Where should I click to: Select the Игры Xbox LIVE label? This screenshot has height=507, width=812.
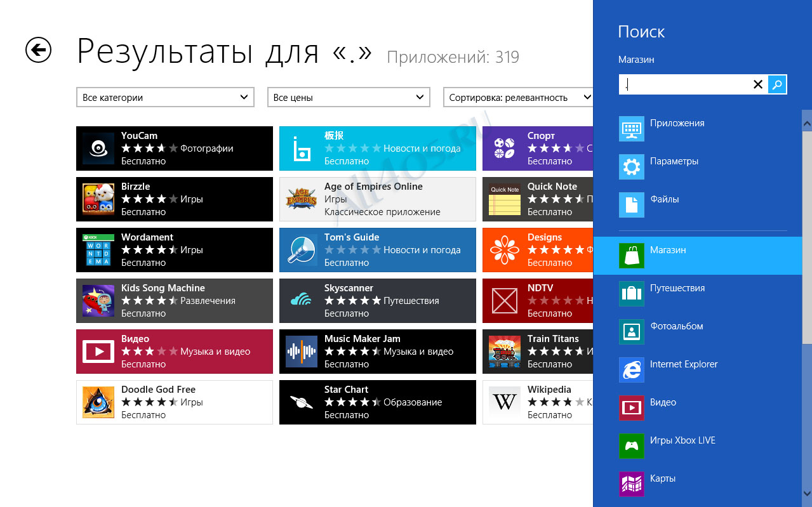coord(682,440)
